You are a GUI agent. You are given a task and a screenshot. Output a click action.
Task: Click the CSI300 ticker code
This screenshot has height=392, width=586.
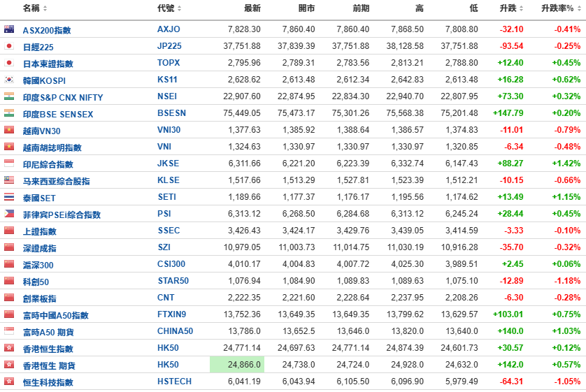pyautogui.click(x=171, y=264)
